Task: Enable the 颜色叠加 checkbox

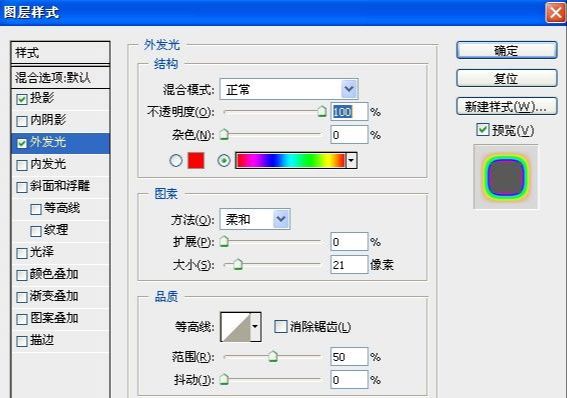Action: click(x=22, y=275)
